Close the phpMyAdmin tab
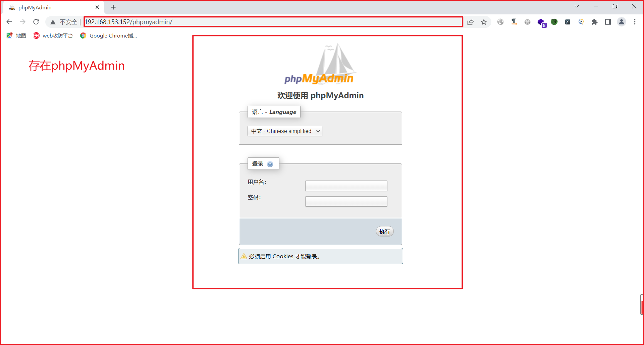Screen dimensions: 644x345 (97, 7)
